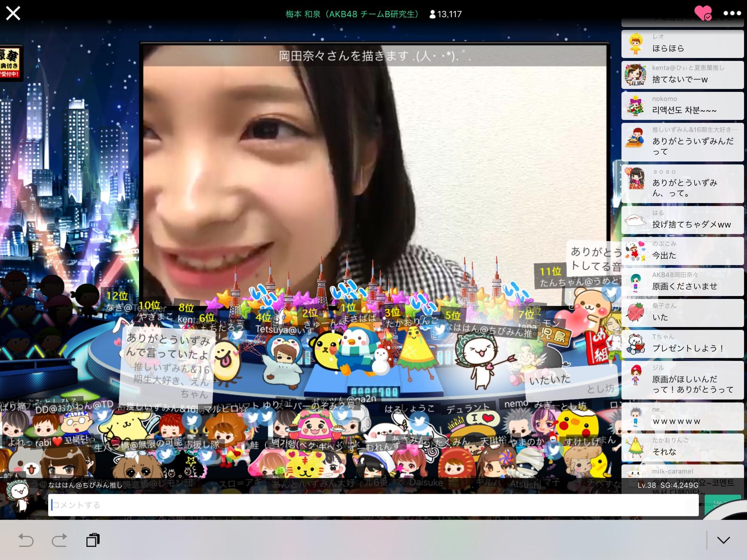
Task: Tap the copy/clipboard icon in bottom bar
Action: (x=93, y=540)
